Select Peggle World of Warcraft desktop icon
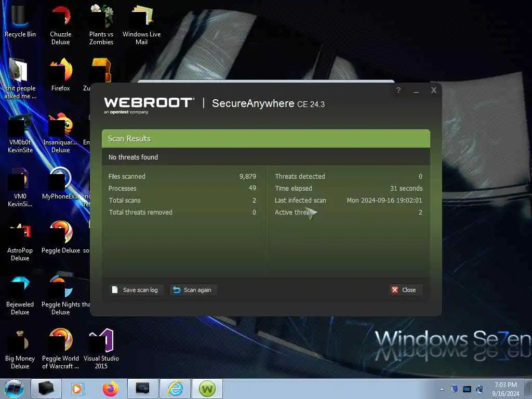Image resolution: width=532 pixels, height=399 pixels. point(60,349)
